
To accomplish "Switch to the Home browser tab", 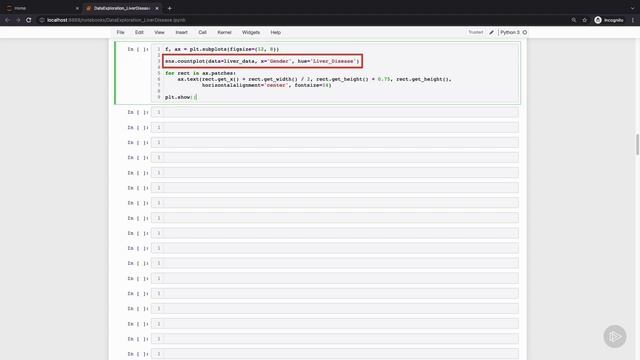I will point(41,8).
